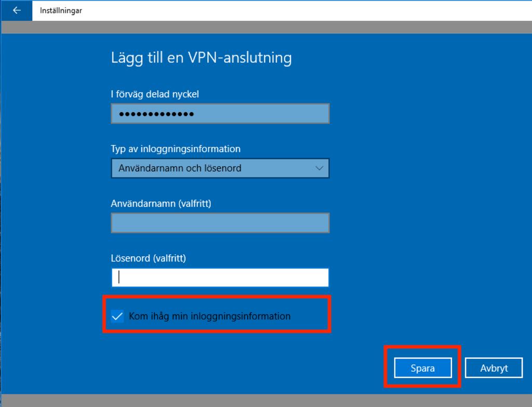
Task: Toggle Kom ihåg min inloggningsinformation checkbox
Action: tap(117, 317)
